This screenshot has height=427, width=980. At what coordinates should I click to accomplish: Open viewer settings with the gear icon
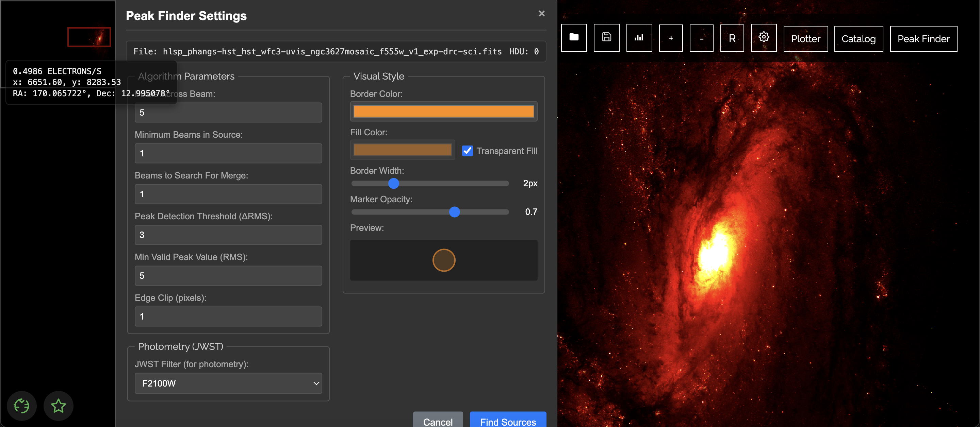[x=764, y=38]
